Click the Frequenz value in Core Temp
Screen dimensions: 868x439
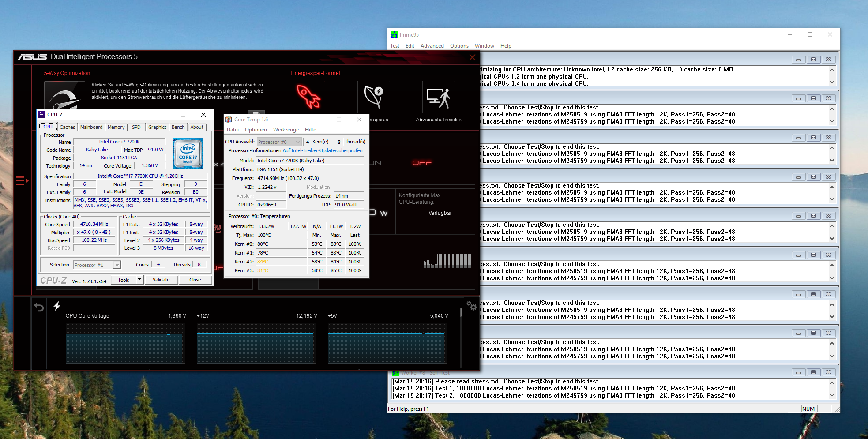pyautogui.click(x=310, y=178)
